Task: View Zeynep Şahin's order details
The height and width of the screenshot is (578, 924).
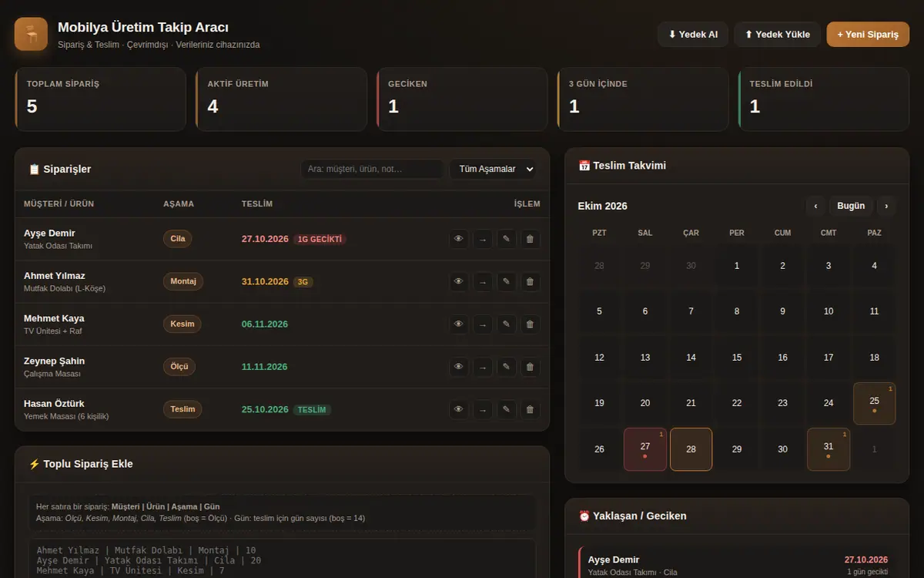Action: click(x=459, y=367)
